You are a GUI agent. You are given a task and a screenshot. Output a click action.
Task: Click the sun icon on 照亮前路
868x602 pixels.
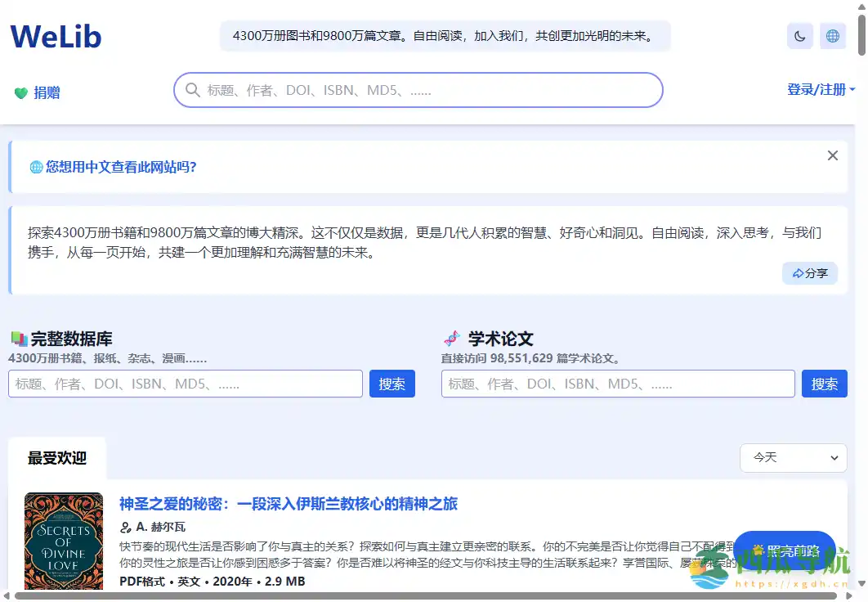[756, 550]
